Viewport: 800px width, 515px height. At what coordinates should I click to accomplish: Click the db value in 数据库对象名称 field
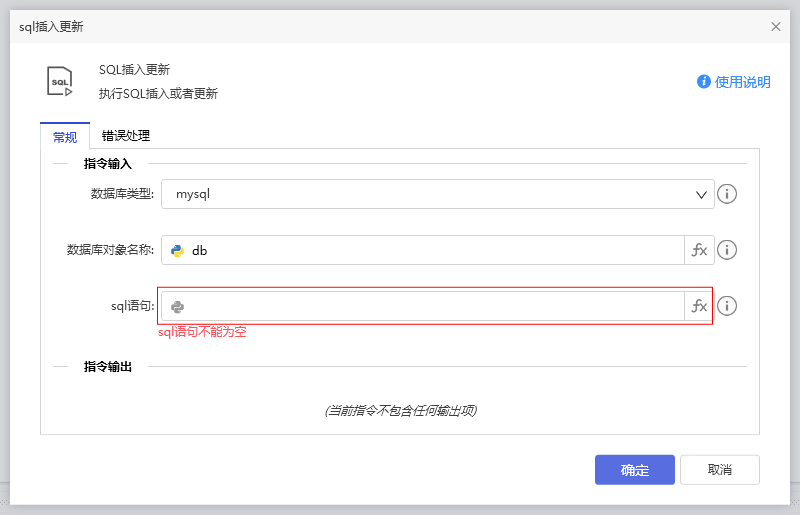tap(200, 251)
